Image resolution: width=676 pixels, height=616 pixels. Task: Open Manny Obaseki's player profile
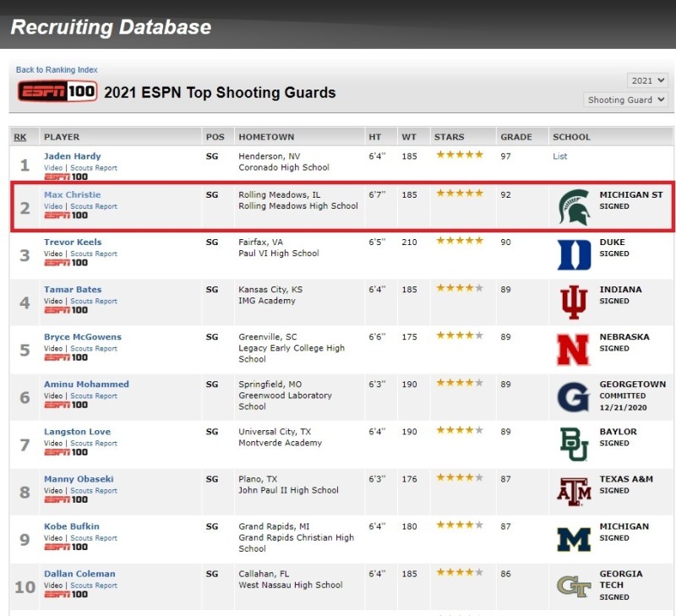(x=79, y=479)
